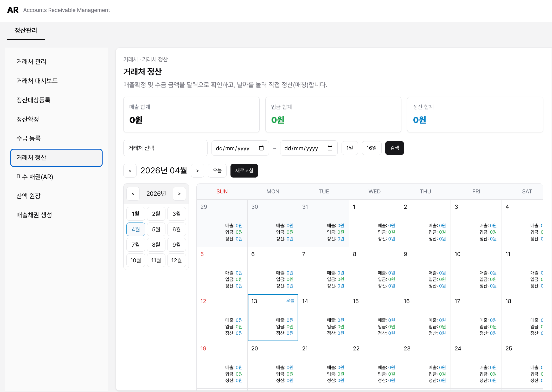Viewport: 552px width, 392px height.
Task: Click the AR logo in the header
Action: click(12, 10)
